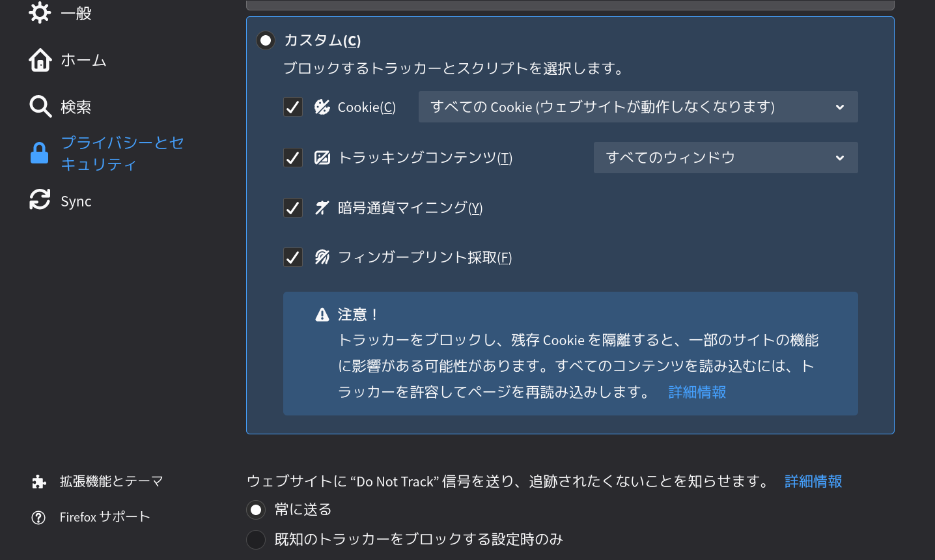Click the privacy lock icon
Screen dimensions: 935x560
click(x=39, y=153)
